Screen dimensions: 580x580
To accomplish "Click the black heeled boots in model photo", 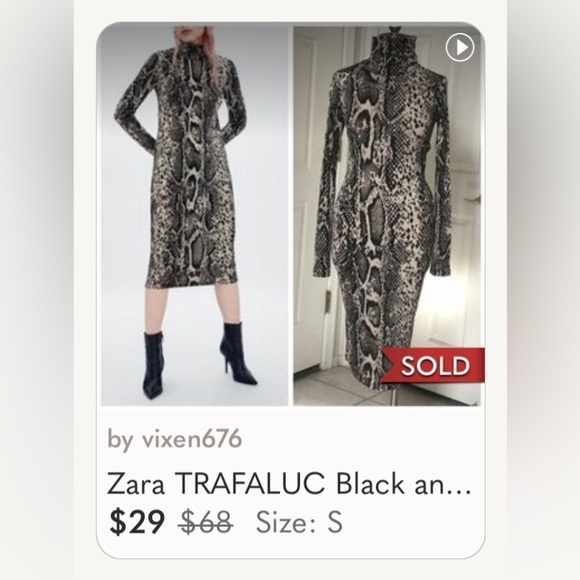I will click(x=200, y=361).
